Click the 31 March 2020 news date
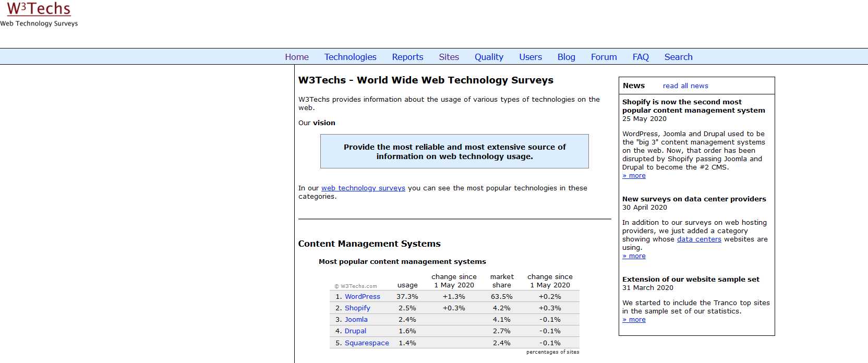 click(x=648, y=287)
